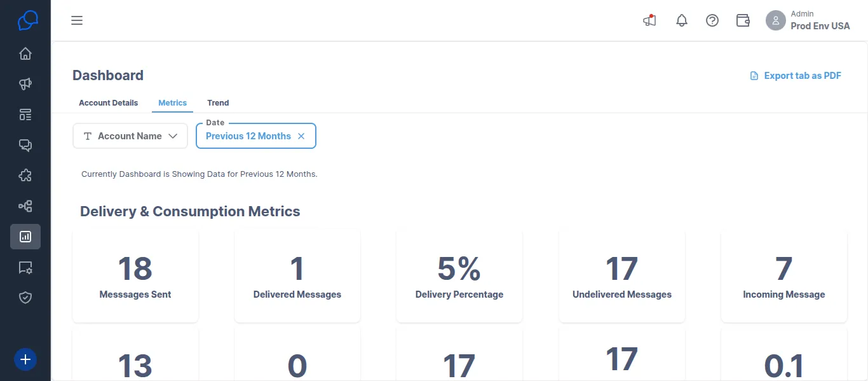The width and height of the screenshot is (868, 381).
Task: Click the Messsages Sent card showing 18
Action: tap(135, 276)
